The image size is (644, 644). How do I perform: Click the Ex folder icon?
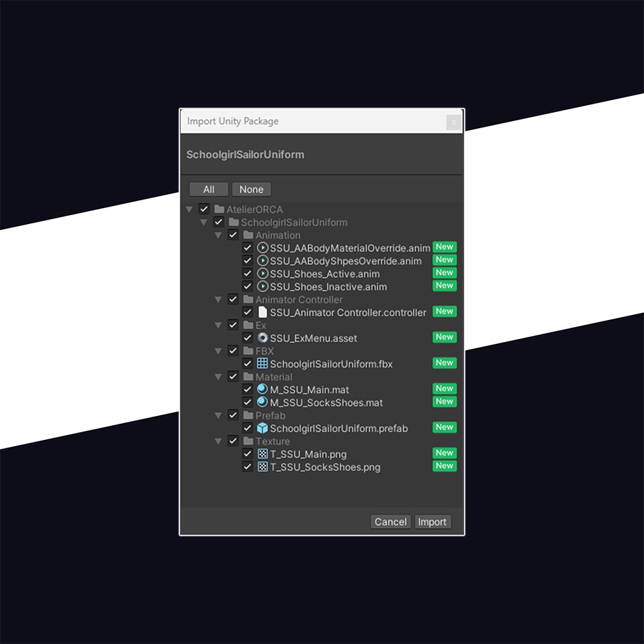pos(248,325)
